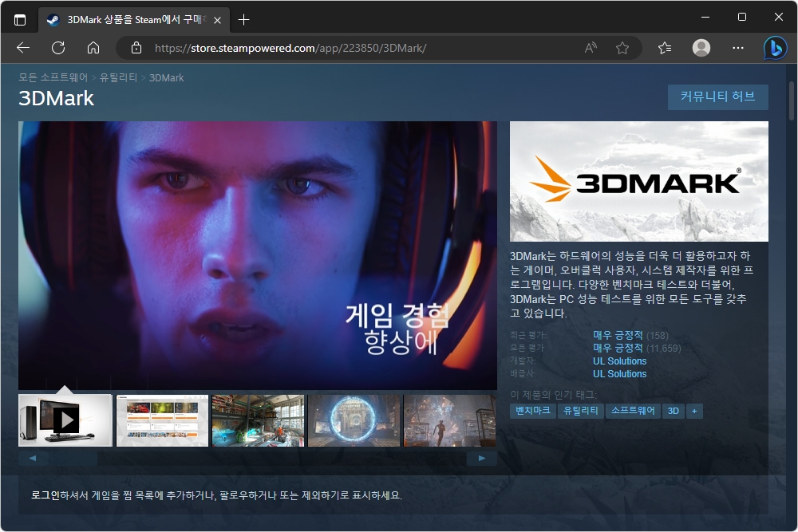Click the main trailer video player
This screenshot has width=798, height=532.
(258, 255)
